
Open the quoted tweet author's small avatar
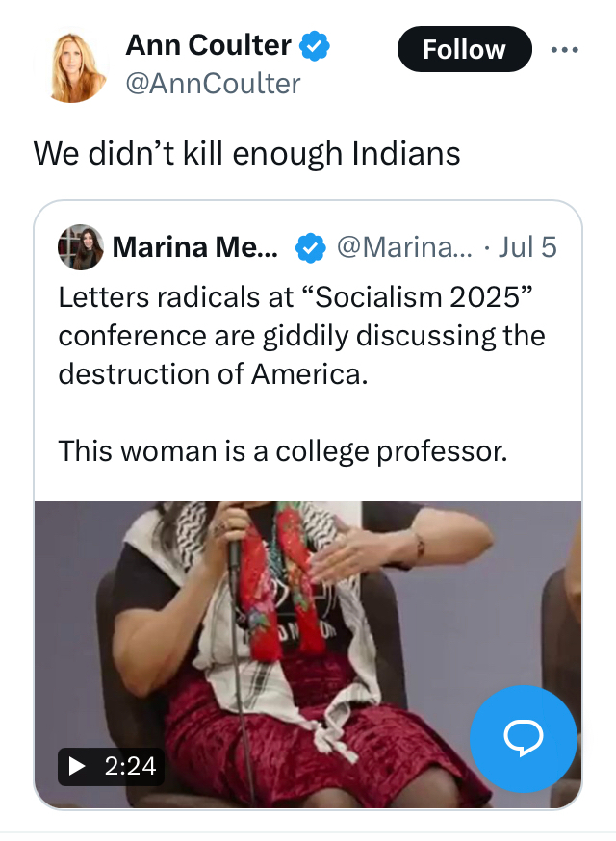(80, 248)
